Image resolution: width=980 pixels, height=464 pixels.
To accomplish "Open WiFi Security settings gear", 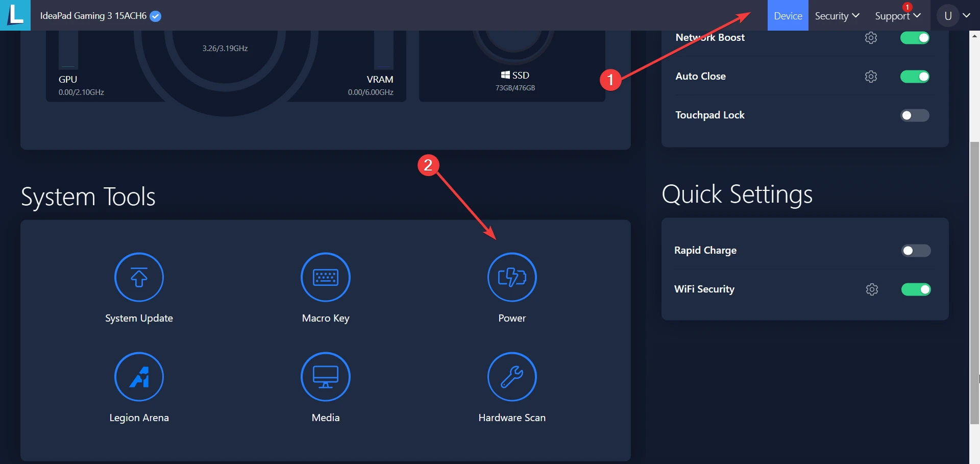I will point(872,289).
